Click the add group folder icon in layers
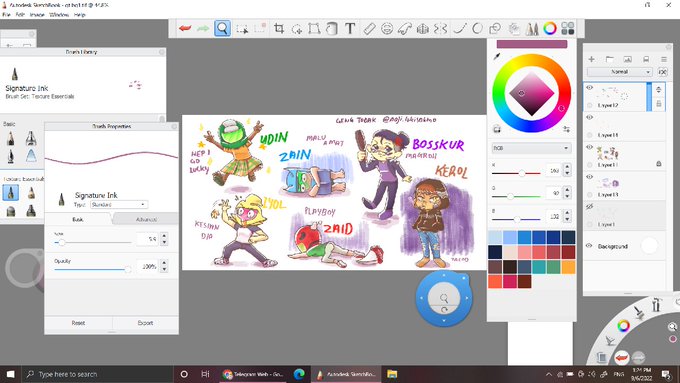Screen dimensions: 680x383 [x=609, y=59]
